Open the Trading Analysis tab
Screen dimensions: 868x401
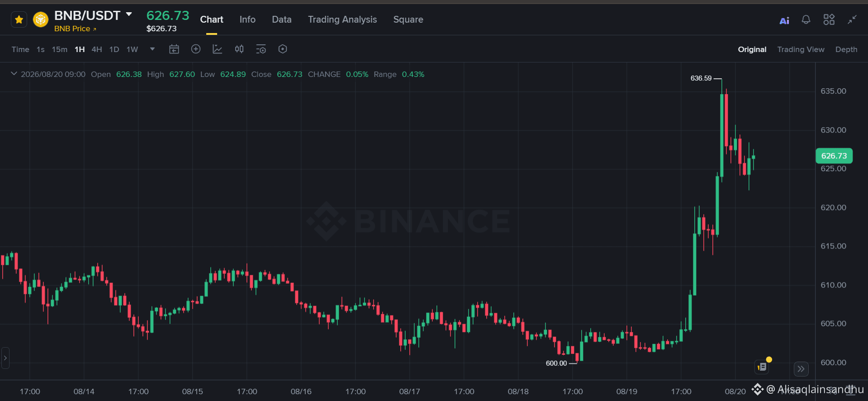click(342, 19)
